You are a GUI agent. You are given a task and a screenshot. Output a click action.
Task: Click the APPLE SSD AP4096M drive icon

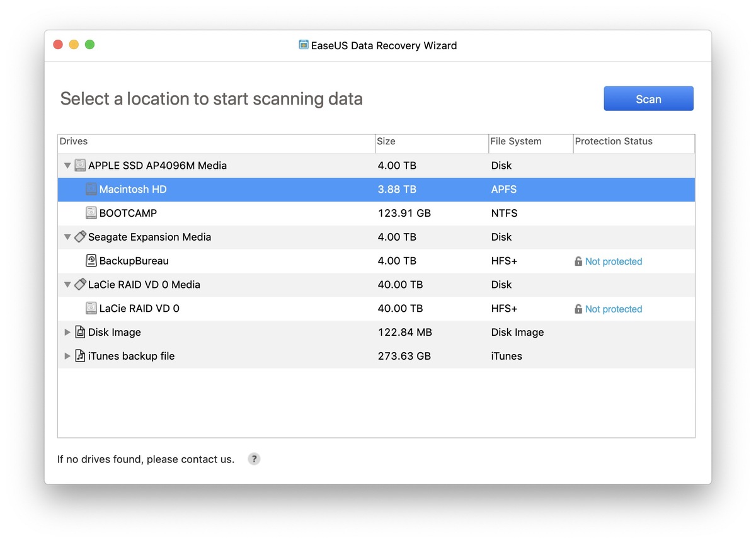[x=80, y=166]
